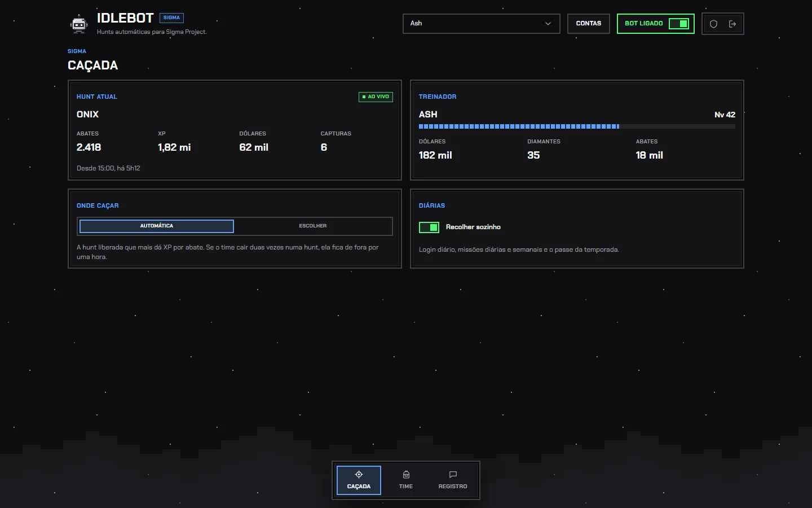Click the XP label in Hunt Atual

[x=162, y=134]
